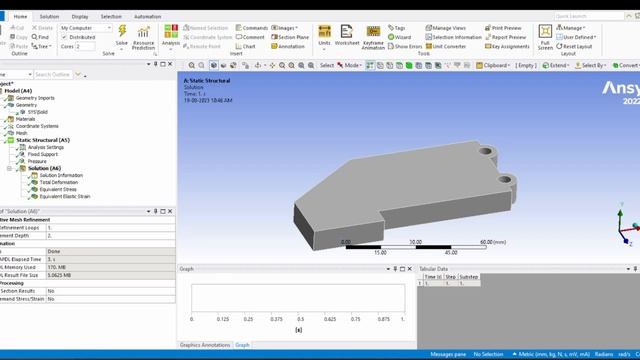Switch to the Home ribbon tab
Screen dimensions: 640x360
point(20,17)
